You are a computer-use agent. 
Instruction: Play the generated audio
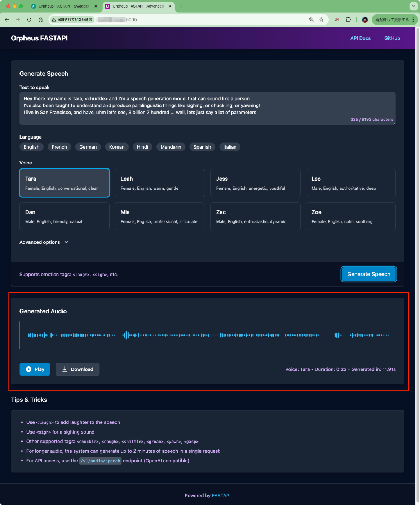click(35, 369)
